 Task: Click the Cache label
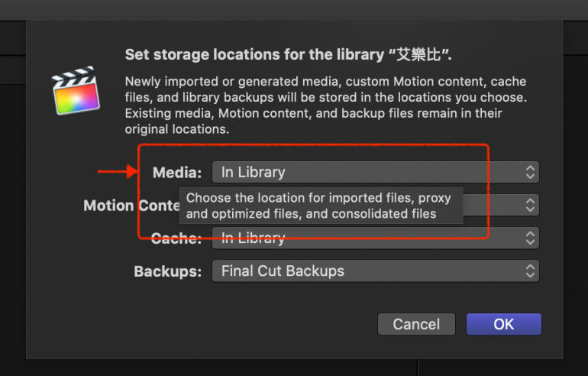point(176,238)
